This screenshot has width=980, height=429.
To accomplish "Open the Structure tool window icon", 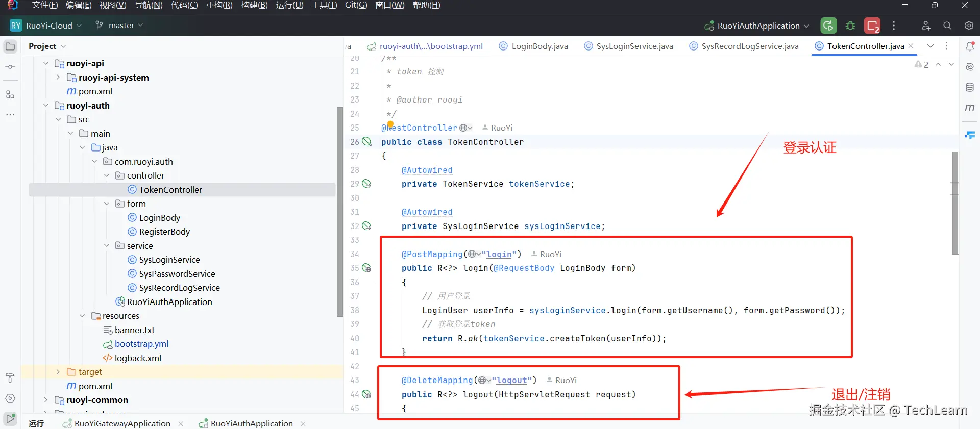I will (x=10, y=95).
